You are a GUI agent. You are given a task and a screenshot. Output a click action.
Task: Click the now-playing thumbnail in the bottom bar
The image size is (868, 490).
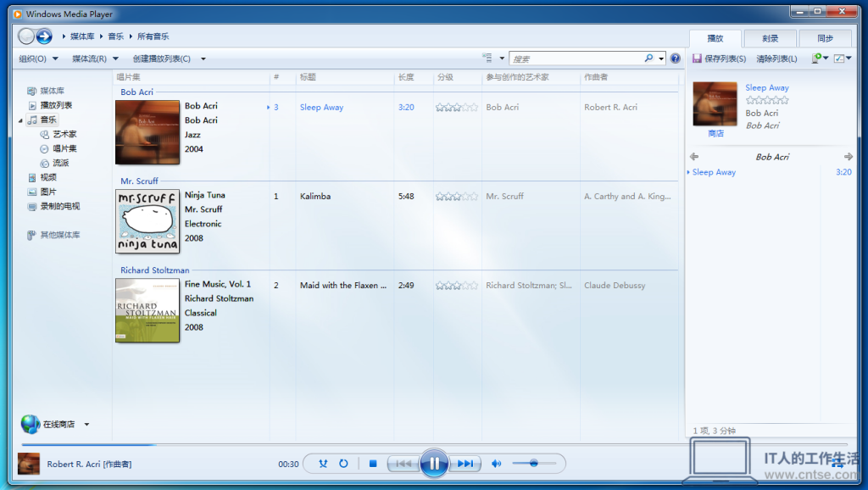pyautogui.click(x=29, y=464)
